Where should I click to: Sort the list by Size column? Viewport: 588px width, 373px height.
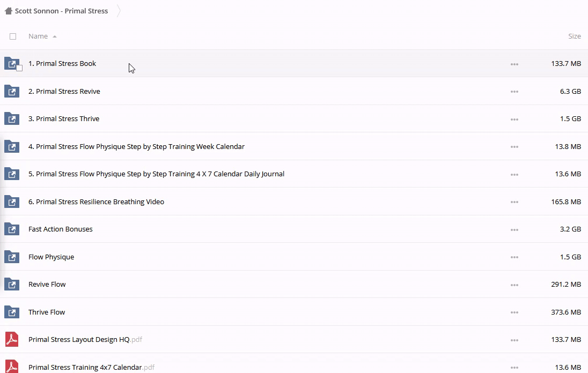point(574,36)
